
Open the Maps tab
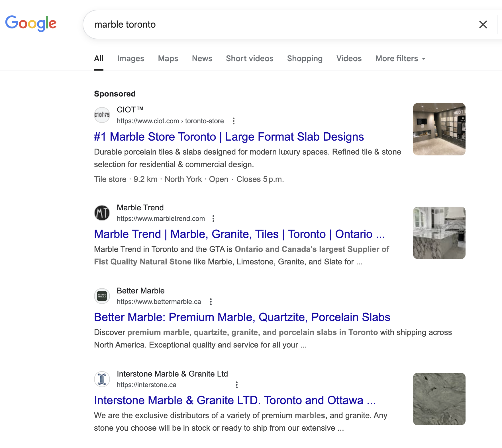(168, 58)
